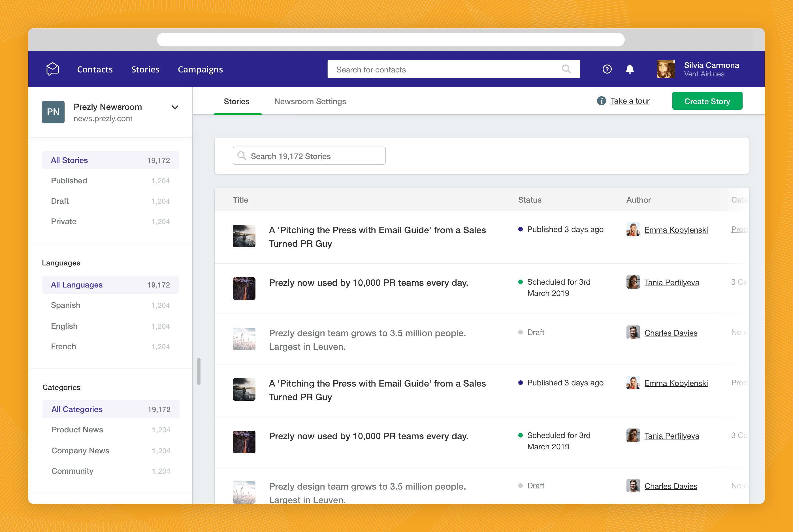Viewport: 793px width, 532px height.
Task: Click the magnifier icon in stories search
Action: [242, 156]
